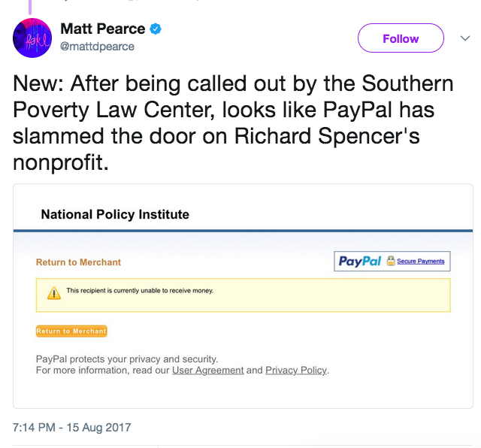Click the tweet text about PayPal
This screenshot has height=448, width=481.
coord(233,122)
